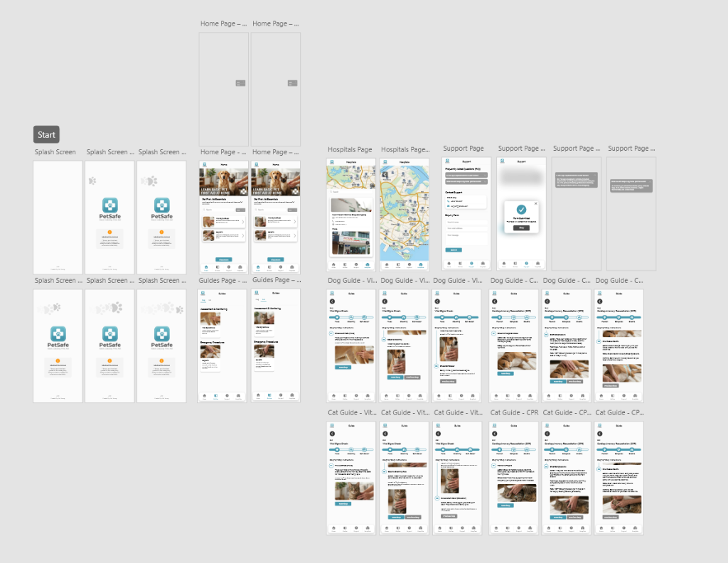Click dog and cat hero banner on Home Page with cat cards

click(x=275, y=181)
